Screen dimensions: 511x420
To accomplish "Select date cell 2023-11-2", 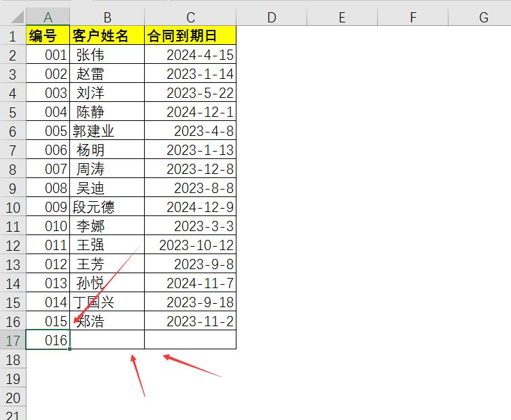I will [190, 321].
